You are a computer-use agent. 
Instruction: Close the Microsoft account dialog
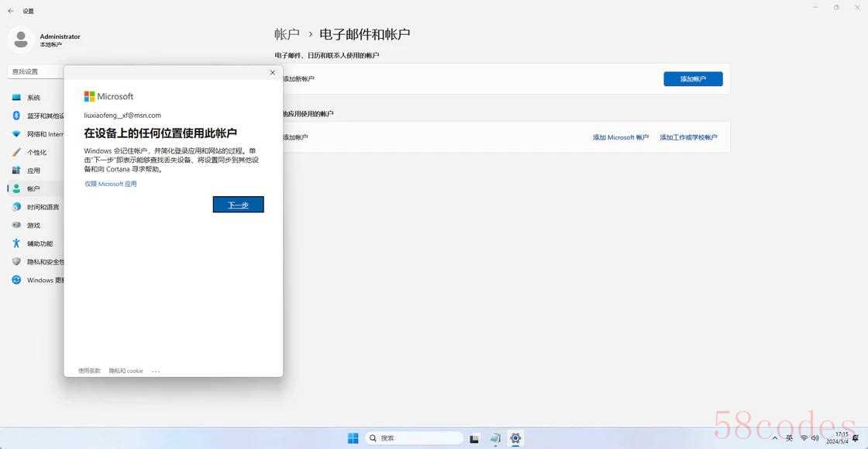[272, 73]
